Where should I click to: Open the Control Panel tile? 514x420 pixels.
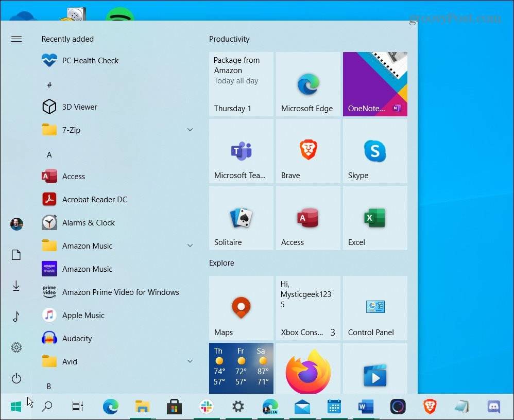pos(375,308)
